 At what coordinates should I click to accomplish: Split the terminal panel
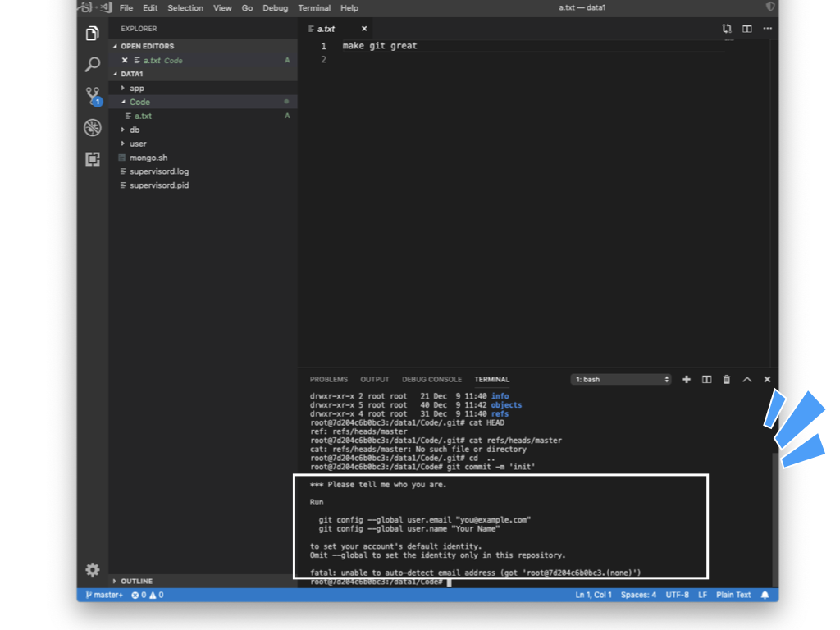(x=706, y=380)
